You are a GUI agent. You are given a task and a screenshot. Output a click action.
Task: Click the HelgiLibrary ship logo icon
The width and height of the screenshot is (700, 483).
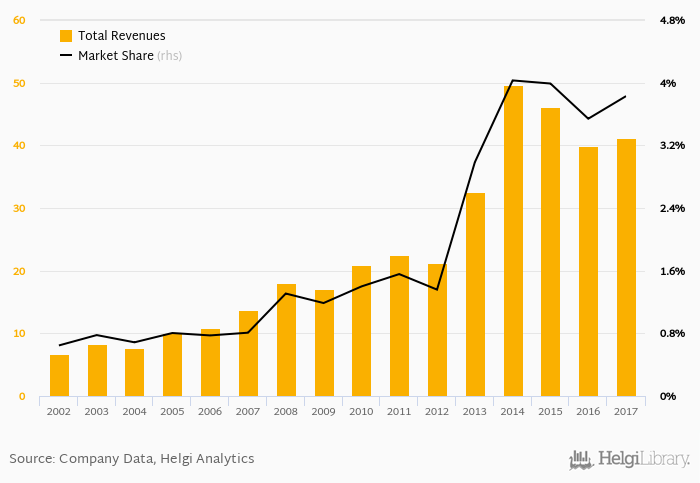(581, 460)
